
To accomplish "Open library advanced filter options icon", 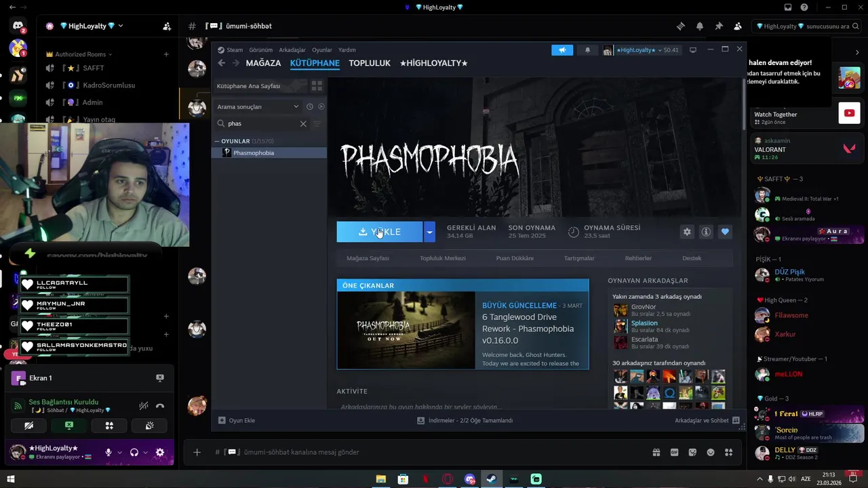I will pos(317,123).
